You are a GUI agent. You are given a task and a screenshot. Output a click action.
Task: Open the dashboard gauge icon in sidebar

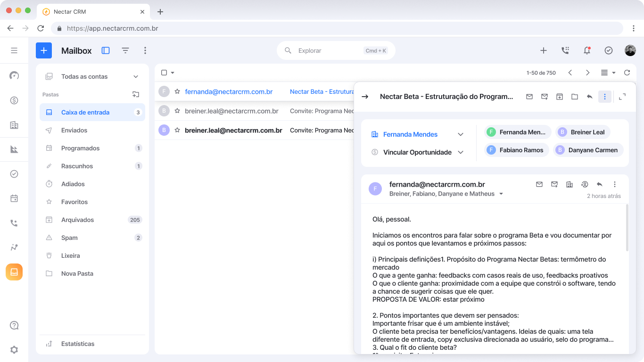click(14, 75)
